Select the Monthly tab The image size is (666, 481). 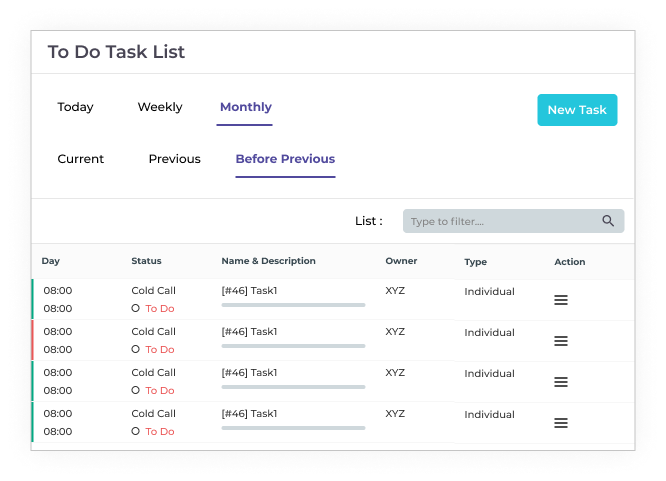(245, 108)
